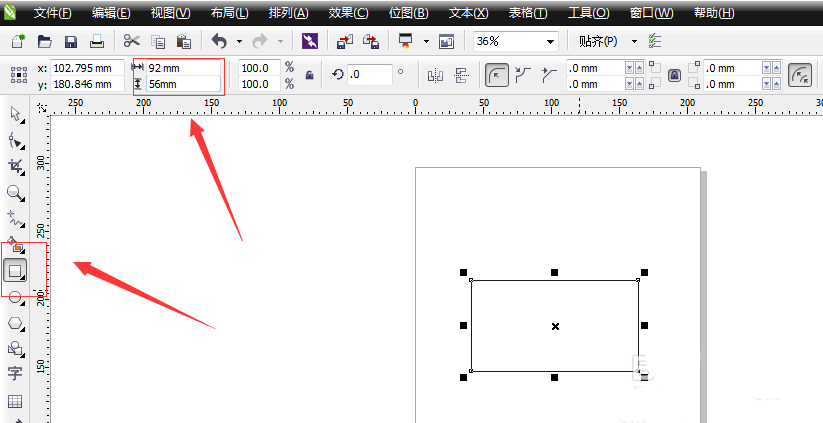Open the 36% zoom level dropdown

pyautogui.click(x=550, y=41)
